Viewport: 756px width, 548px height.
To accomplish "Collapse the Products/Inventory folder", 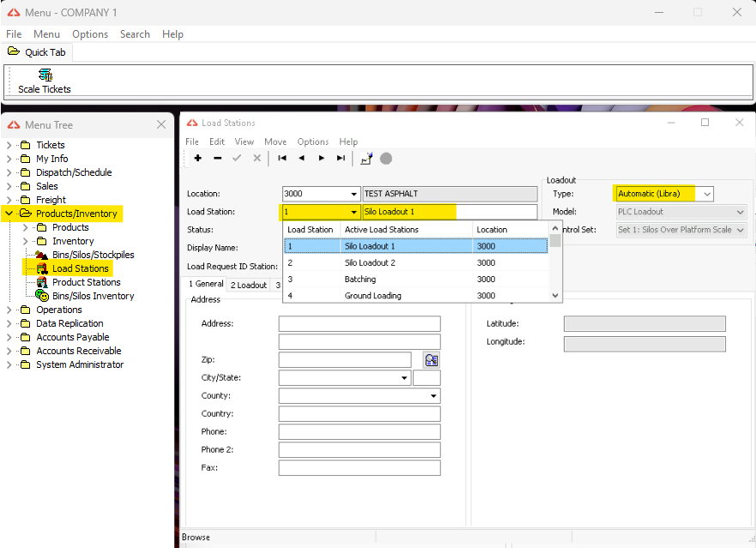I will [9, 214].
